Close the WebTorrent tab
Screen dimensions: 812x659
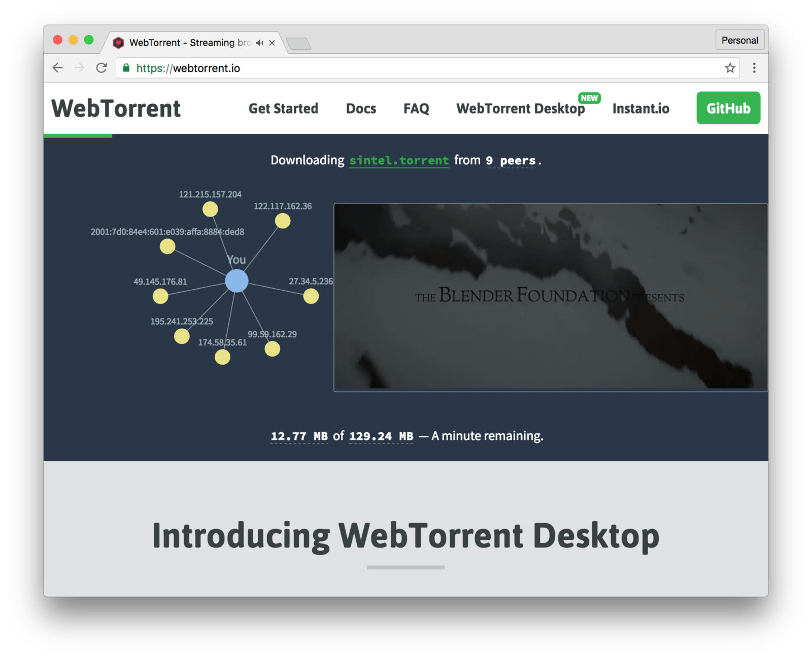click(x=272, y=43)
